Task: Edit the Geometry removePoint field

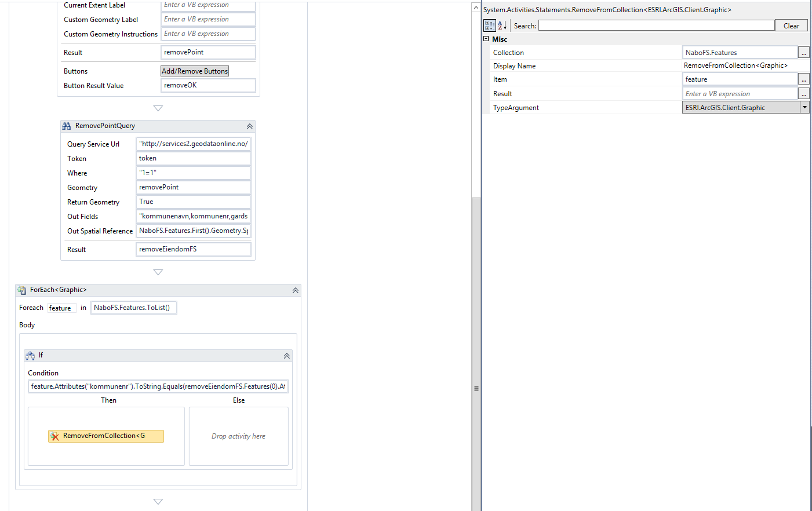Action: click(194, 187)
